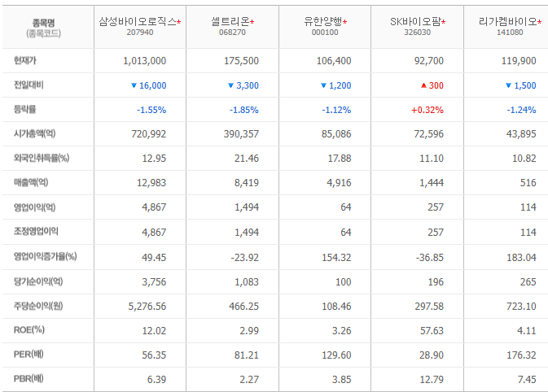
Task: Open 삼성바이오로직스 stock link
Action: point(138,22)
